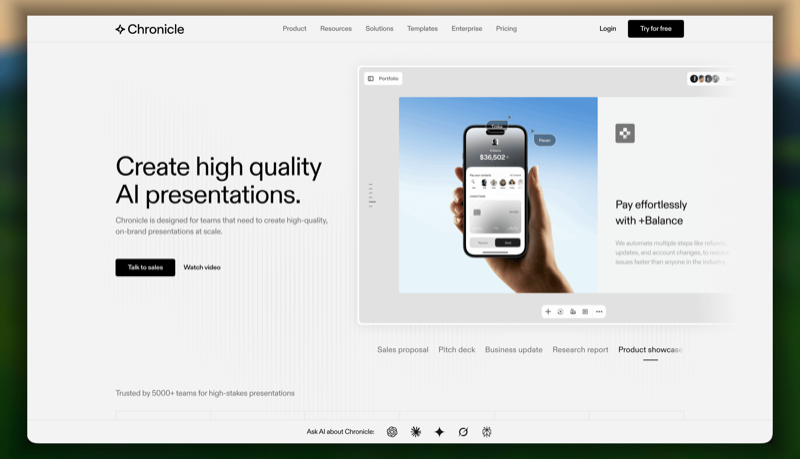This screenshot has height=459, width=800.
Task: Open Perplexity icon in Ask AI bar
Action: [x=487, y=432]
